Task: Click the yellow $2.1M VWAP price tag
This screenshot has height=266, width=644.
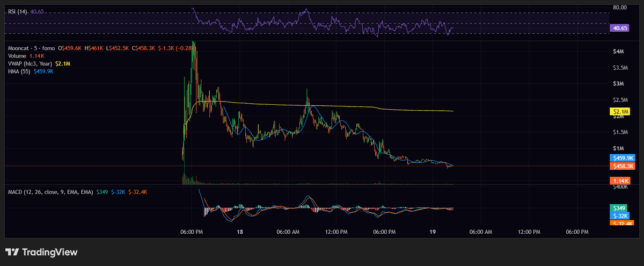Action: (x=619, y=112)
